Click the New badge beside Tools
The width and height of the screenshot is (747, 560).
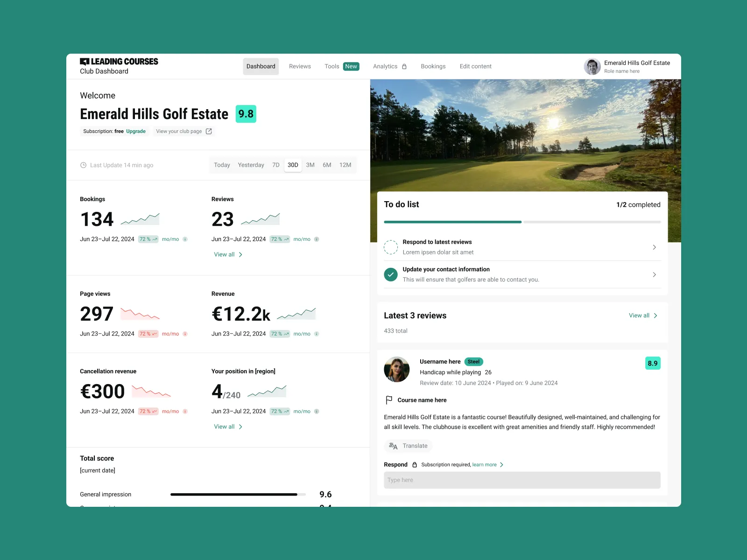pyautogui.click(x=351, y=66)
